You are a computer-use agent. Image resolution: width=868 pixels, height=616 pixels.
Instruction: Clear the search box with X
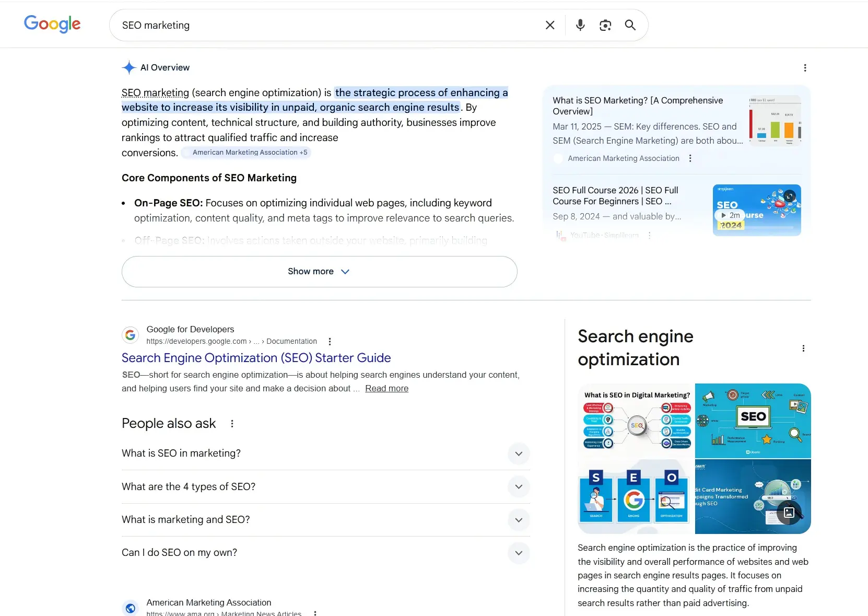point(550,25)
